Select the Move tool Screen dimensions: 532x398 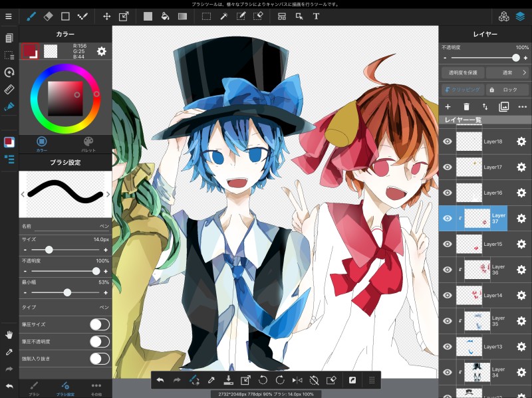(x=106, y=16)
